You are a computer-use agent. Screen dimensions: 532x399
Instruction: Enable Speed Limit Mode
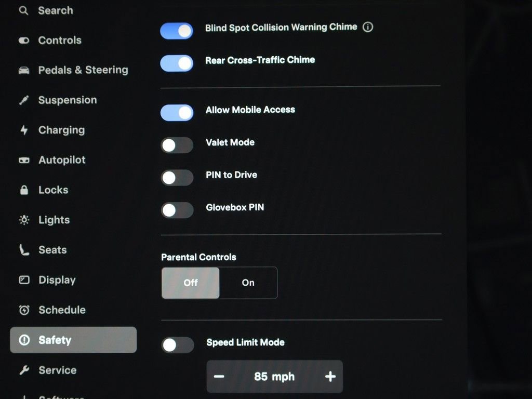[x=177, y=345]
